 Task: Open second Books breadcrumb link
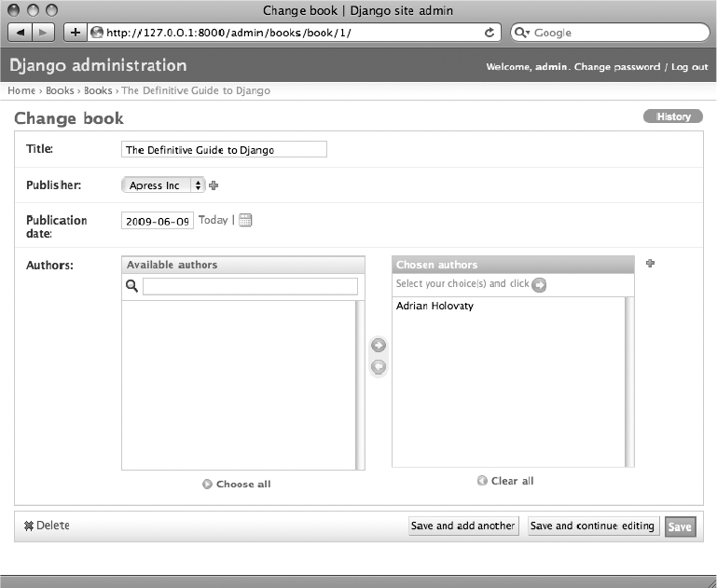pyautogui.click(x=98, y=90)
